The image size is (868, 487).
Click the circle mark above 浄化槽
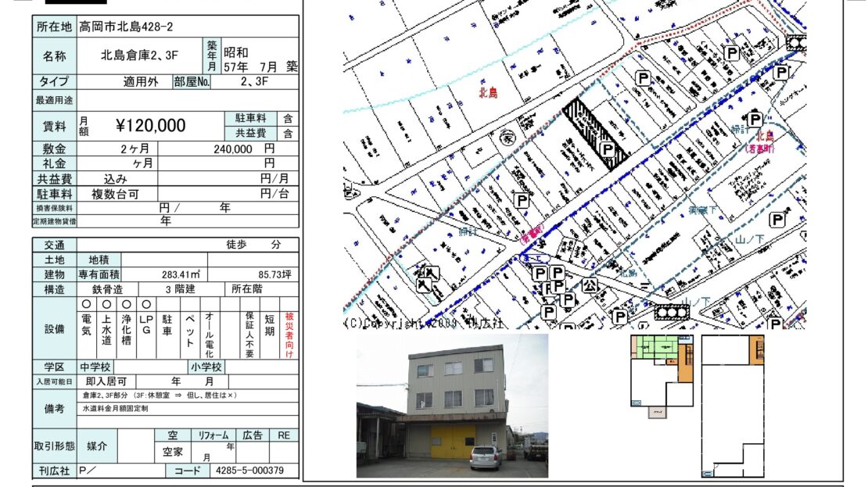point(126,304)
